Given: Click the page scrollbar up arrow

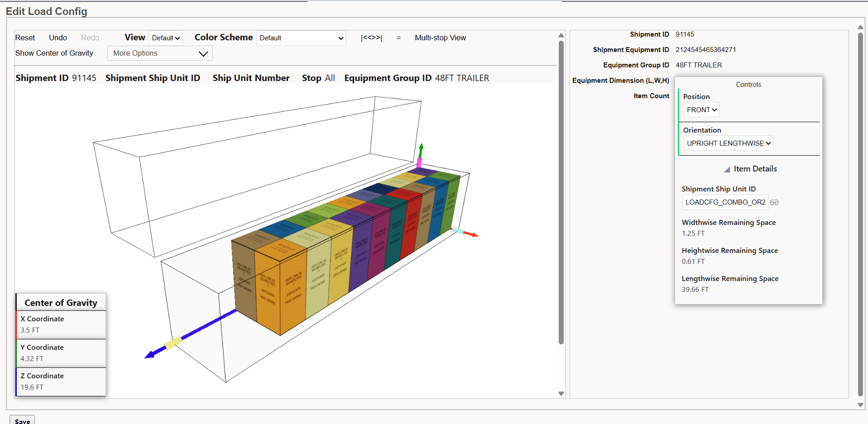Looking at the screenshot, I should [x=860, y=28].
